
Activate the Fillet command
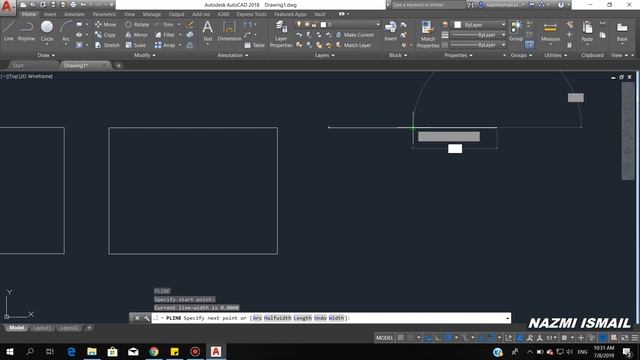pos(165,35)
